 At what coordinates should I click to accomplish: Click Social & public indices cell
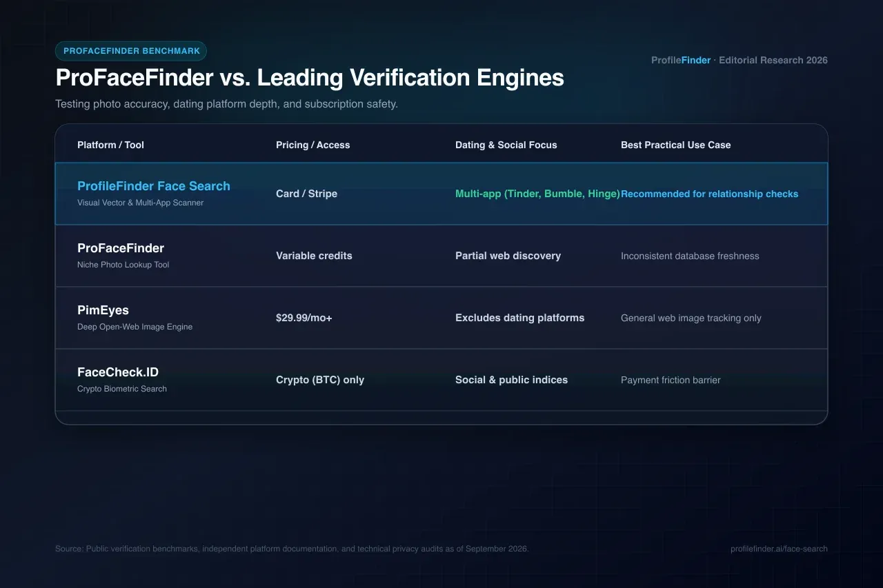click(511, 380)
